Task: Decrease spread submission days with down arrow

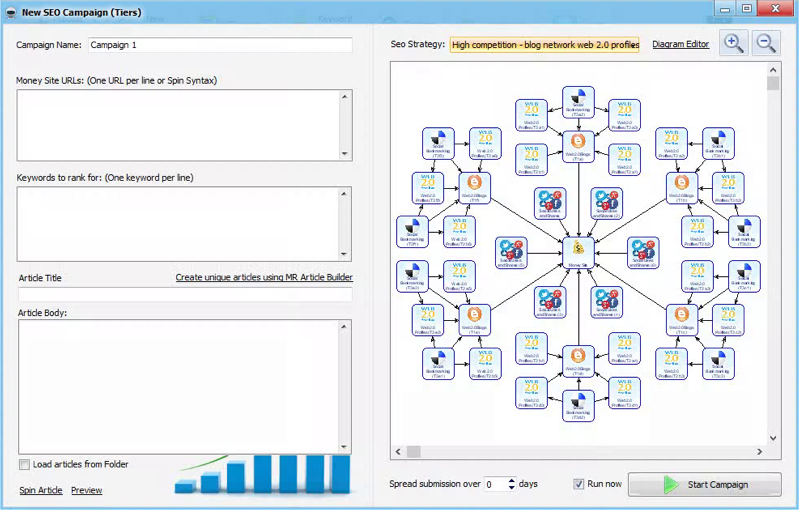Action: pyautogui.click(x=512, y=488)
